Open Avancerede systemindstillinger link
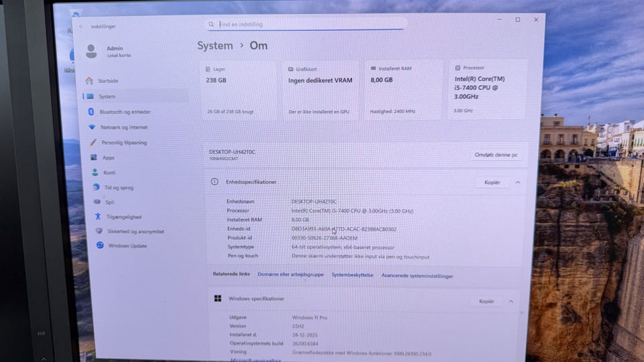 tap(417, 276)
